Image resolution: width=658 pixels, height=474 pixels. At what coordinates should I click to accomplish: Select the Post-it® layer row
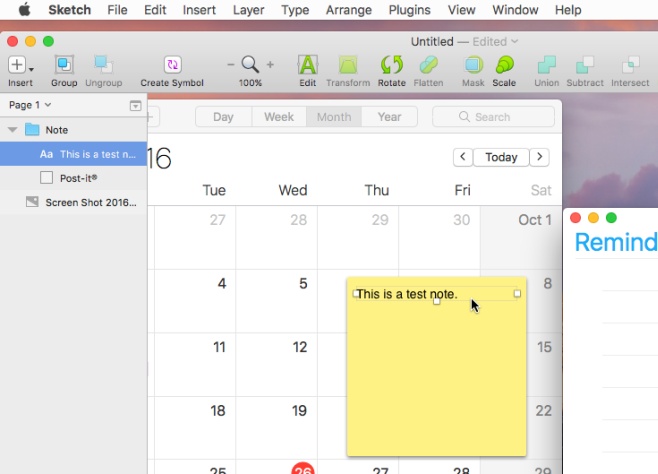click(x=73, y=178)
